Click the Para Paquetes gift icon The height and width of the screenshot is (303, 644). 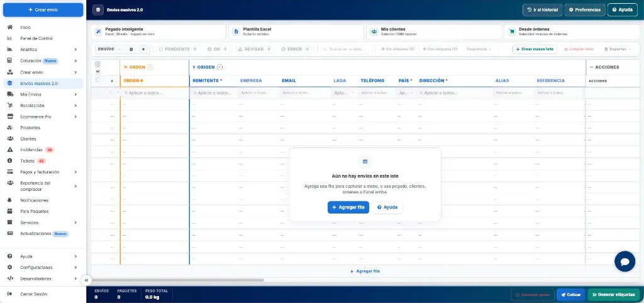pos(10,211)
